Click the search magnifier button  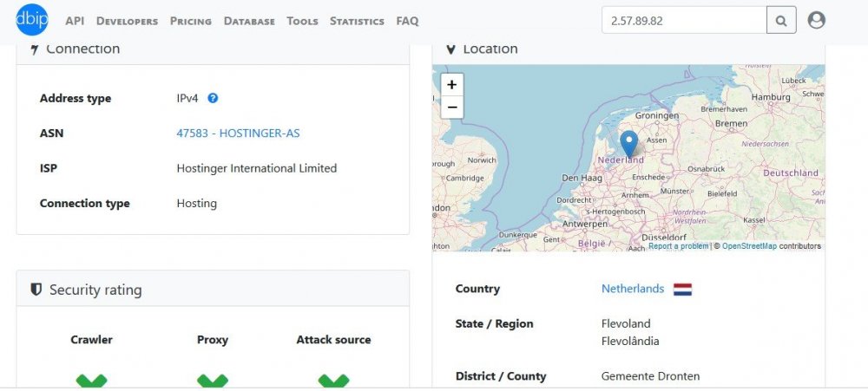click(781, 21)
